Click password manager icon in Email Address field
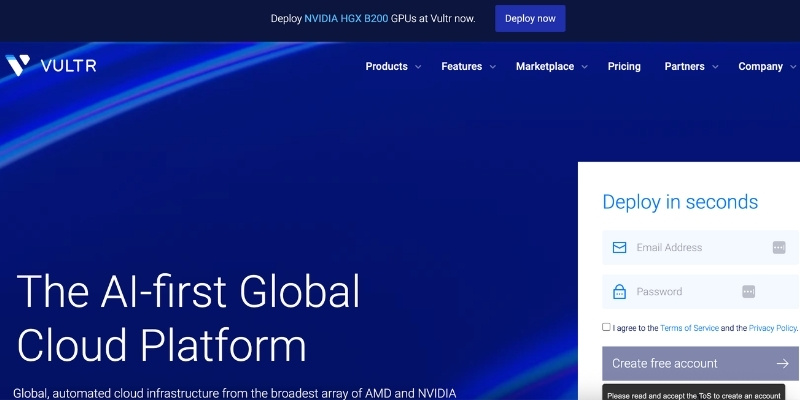 click(779, 247)
